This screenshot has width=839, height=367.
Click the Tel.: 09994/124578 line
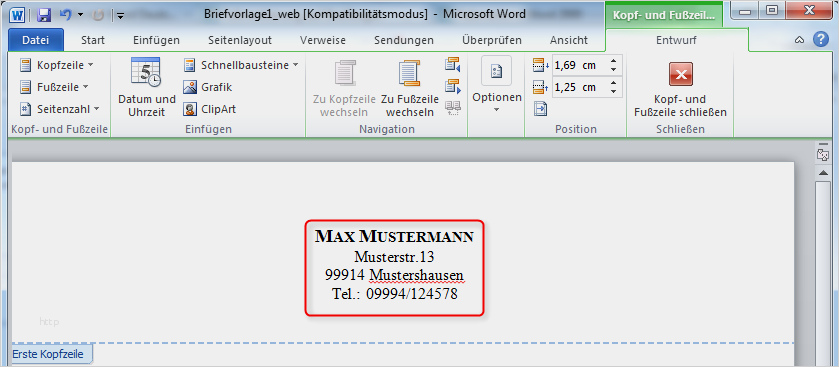click(x=394, y=294)
